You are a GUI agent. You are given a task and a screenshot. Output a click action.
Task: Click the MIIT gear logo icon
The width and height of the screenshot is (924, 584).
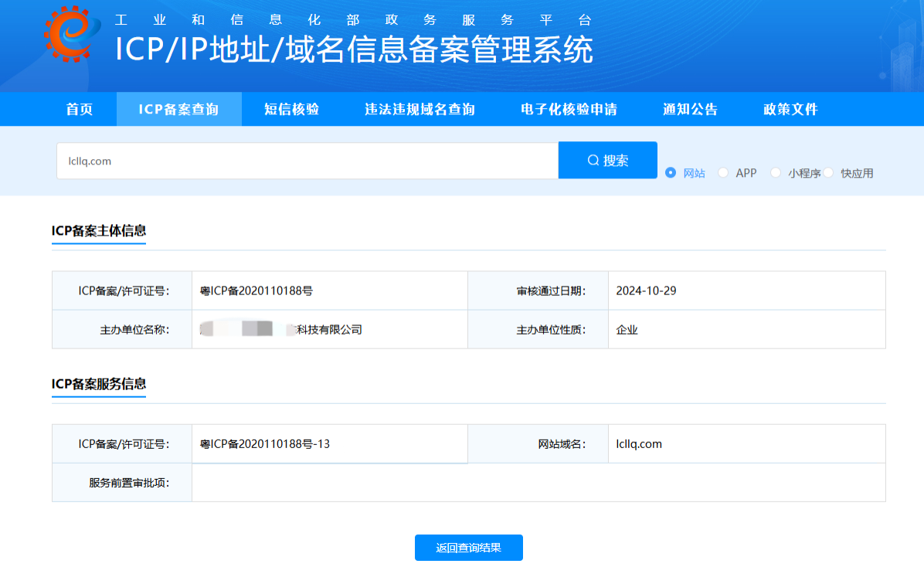pyautogui.click(x=71, y=33)
